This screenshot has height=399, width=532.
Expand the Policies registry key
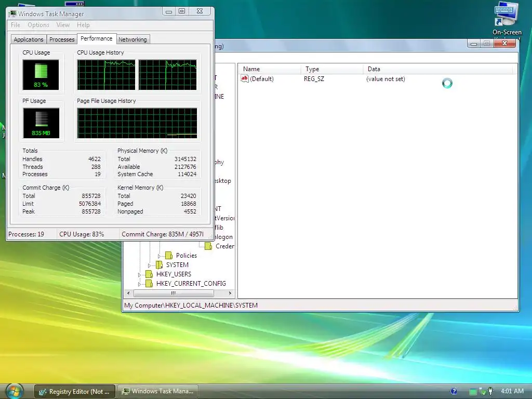(159, 256)
